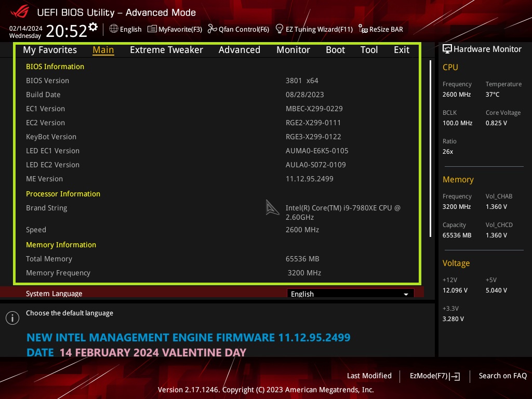Click the ROG logo icon
Screen dimensions: 532x399
tap(19, 12)
